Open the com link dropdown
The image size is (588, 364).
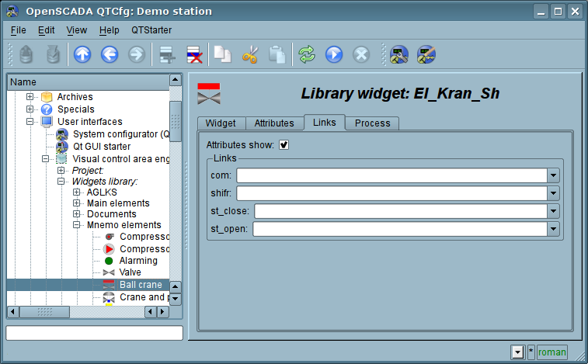[x=553, y=175]
